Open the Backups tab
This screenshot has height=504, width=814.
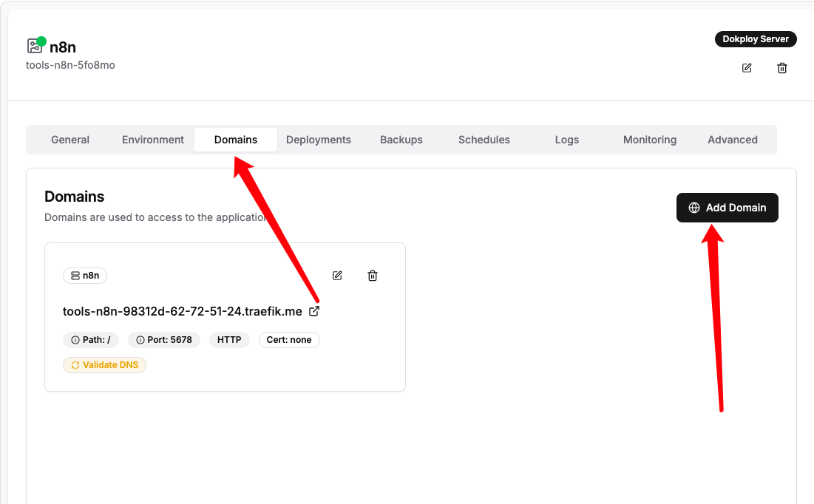pyautogui.click(x=401, y=140)
